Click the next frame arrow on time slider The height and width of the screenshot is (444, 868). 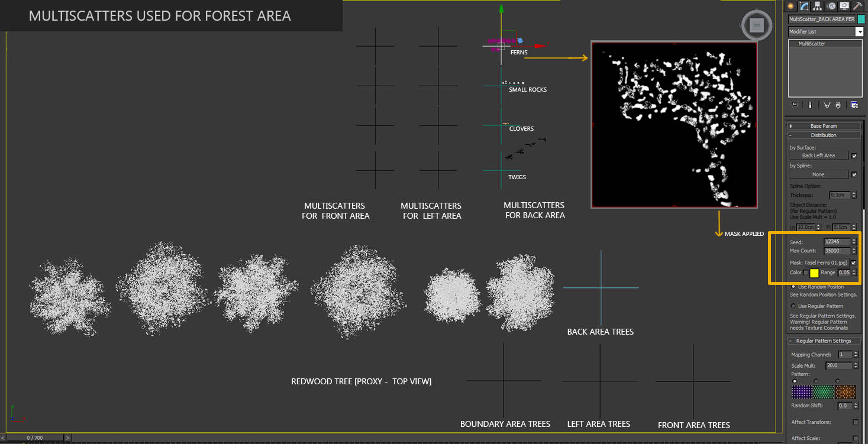click(67, 438)
